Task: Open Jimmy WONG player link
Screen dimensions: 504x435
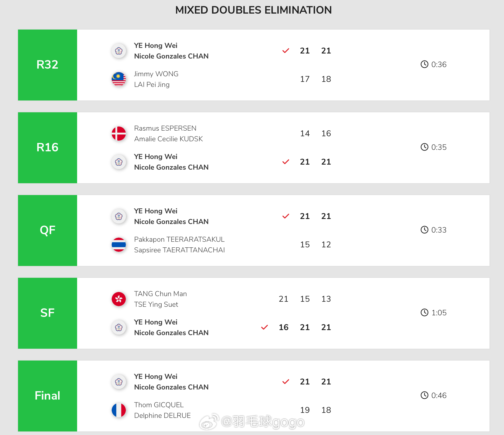Action: pyautogui.click(x=156, y=74)
